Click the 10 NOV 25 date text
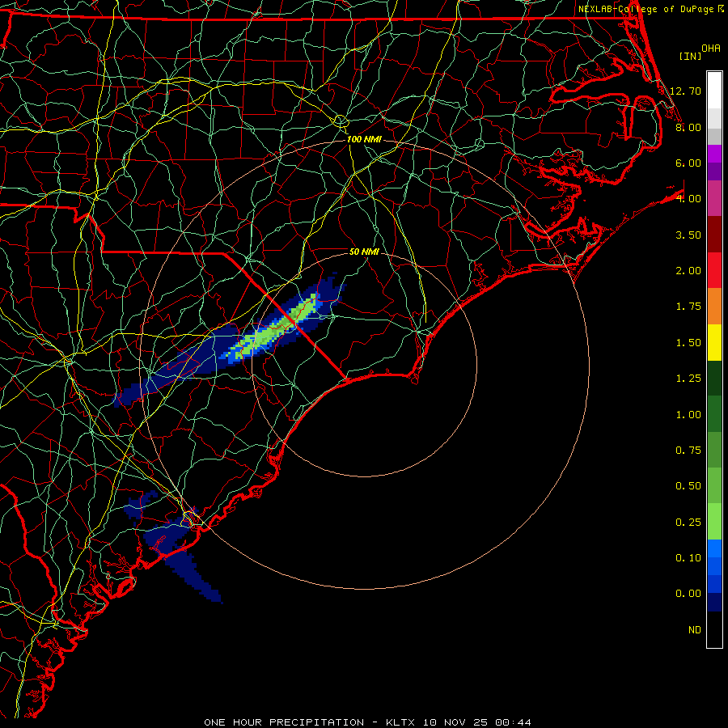The height and width of the screenshot is (728, 728). 456,722
